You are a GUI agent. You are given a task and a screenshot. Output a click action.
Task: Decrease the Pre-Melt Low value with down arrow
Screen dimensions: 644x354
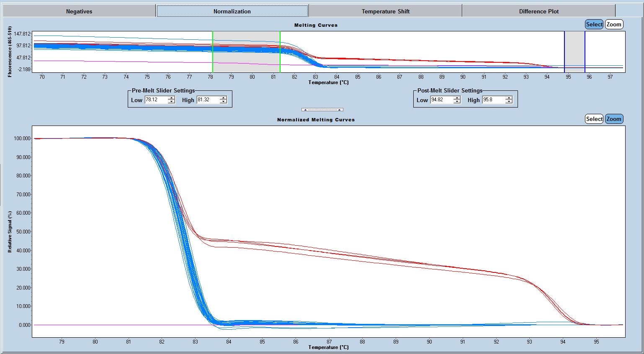[x=171, y=102]
